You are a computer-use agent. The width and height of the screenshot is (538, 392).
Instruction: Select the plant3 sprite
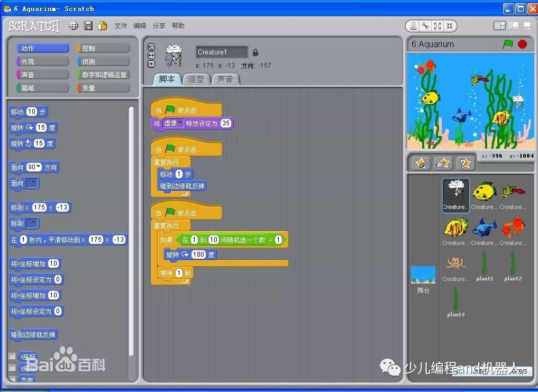pyautogui.click(x=455, y=303)
